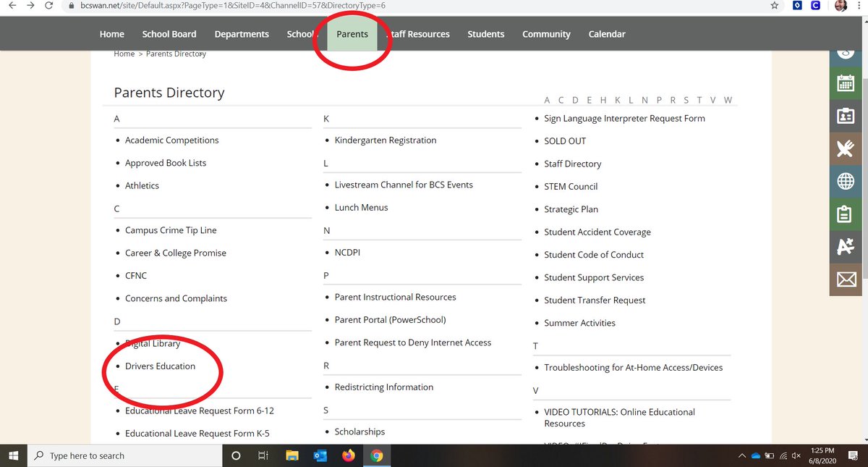Image resolution: width=868 pixels, height=467 pixels.
Task: Open the Chrome profile avatar
Action: [839, 5]
